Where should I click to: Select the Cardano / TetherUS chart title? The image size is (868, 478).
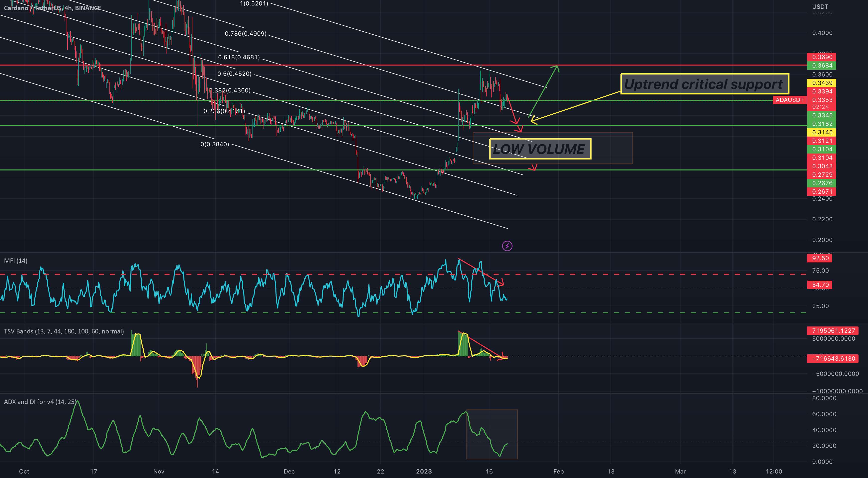click(x=52, y=8)
